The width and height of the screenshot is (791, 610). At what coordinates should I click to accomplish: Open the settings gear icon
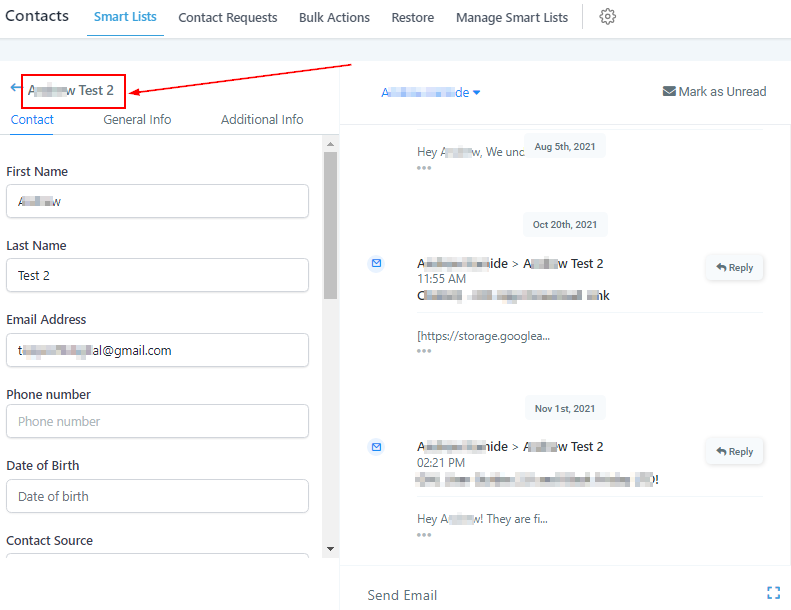pos(607,17)
